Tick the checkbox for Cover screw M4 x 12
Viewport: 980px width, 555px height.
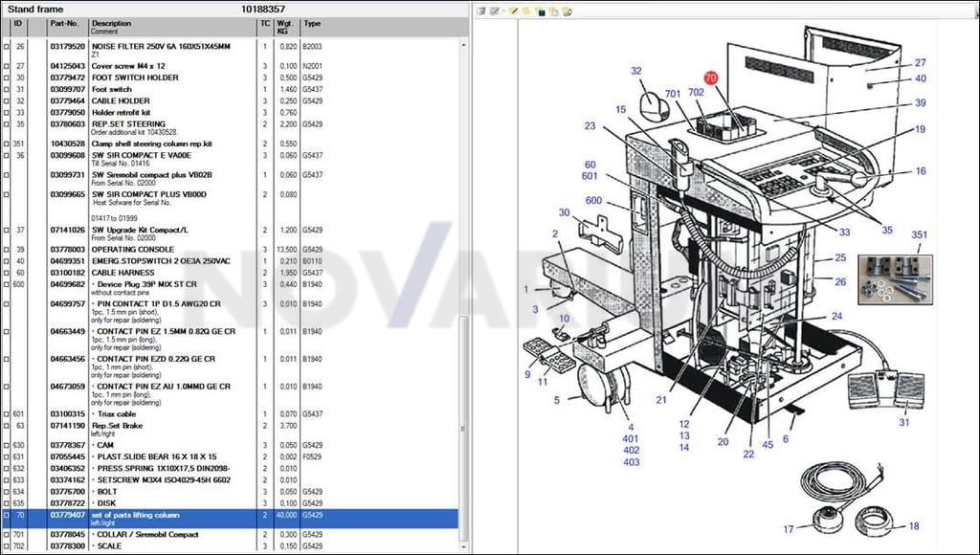click(x=7, y=66)
